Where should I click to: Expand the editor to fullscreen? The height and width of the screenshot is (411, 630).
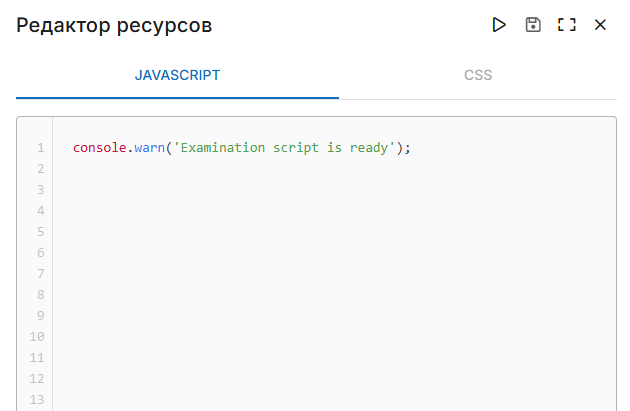[x=567, y=25]
